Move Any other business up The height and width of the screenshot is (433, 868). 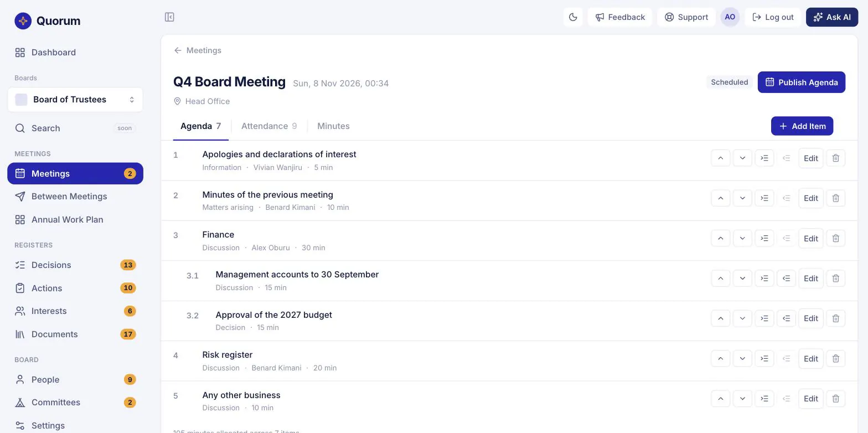click(x=720, y=399)
